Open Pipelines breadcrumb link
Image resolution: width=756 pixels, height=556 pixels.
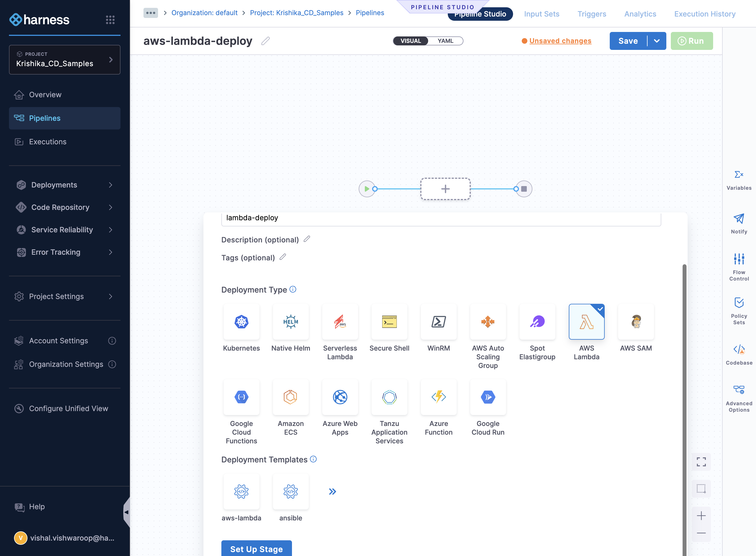[x=370, y=13]
